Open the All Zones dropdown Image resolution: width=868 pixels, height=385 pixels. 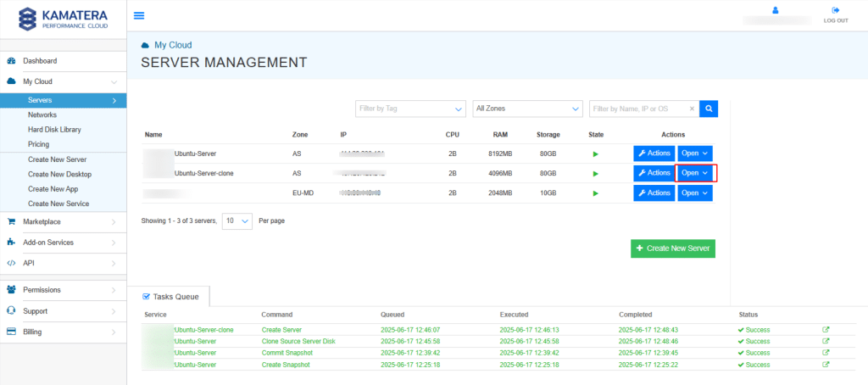tap(527, 109)
